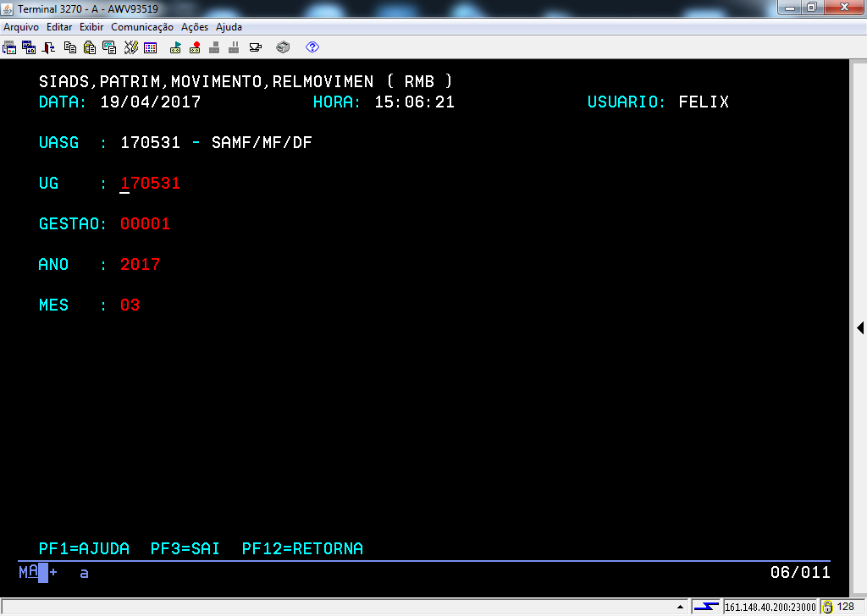This screenshot has height=616, width=867.
Task: Click the copy-append screen icon in toolbar
Action: 109,47
